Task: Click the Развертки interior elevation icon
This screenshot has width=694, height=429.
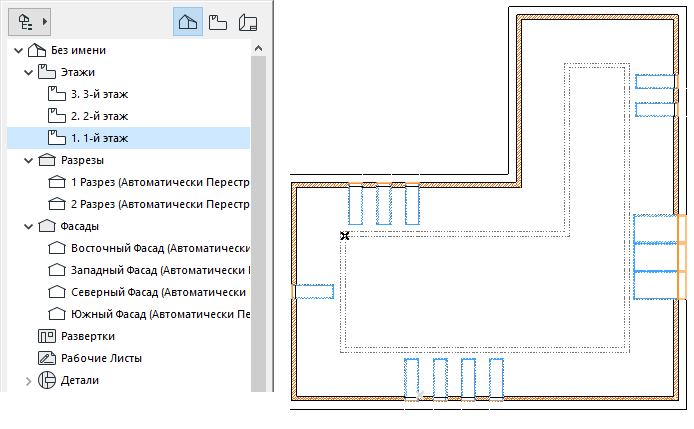Action: tap(47, 336)
